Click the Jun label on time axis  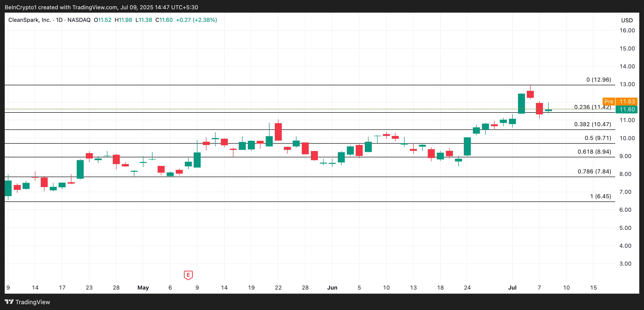(332, 287)
